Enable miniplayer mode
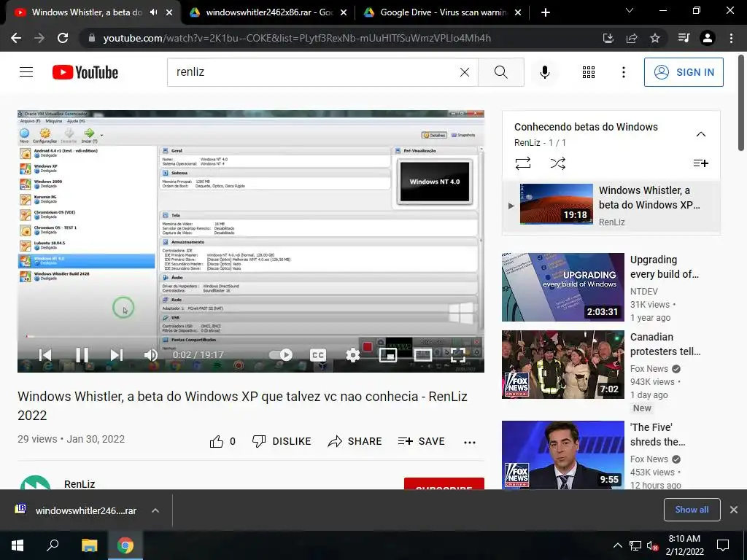Viewport: 747px width, 560px height. click(x=388, y=355)
